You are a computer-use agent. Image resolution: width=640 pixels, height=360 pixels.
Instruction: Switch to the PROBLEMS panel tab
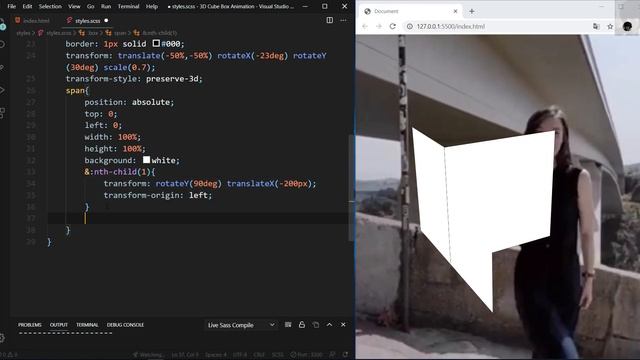pos(30,325)
